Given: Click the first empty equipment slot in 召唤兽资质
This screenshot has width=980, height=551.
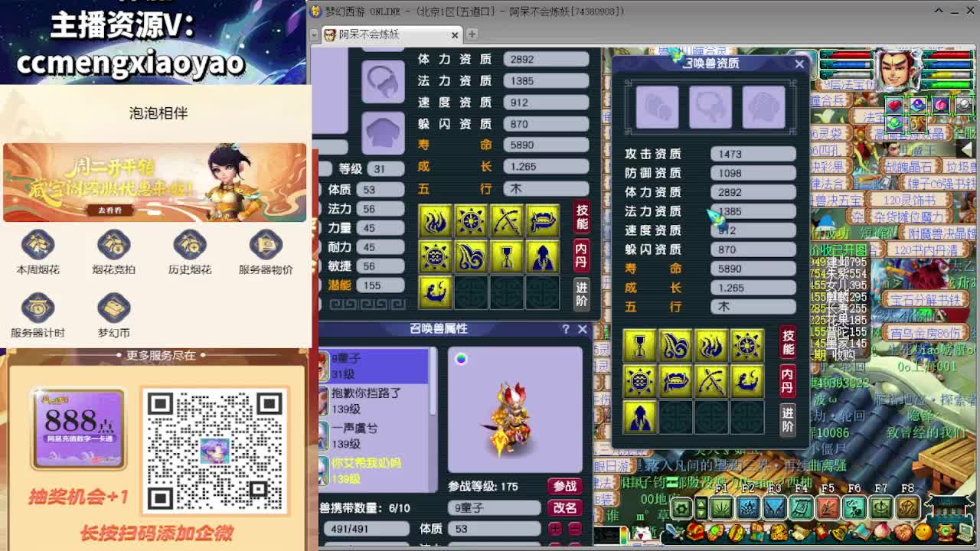Looking at the screenshot, I should (x=657, y=106).
